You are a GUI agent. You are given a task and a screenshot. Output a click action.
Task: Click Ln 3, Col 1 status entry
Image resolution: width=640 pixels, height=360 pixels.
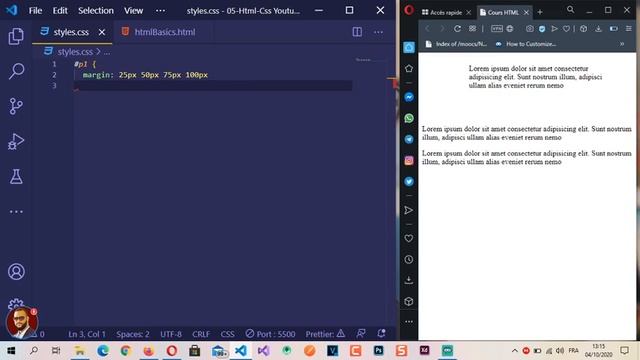(87, 334)
